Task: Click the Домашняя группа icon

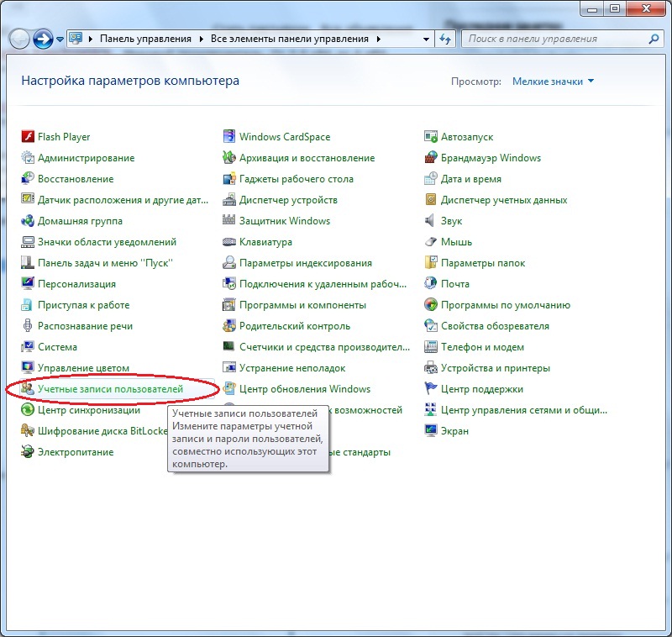Action: tap(28, 221)
